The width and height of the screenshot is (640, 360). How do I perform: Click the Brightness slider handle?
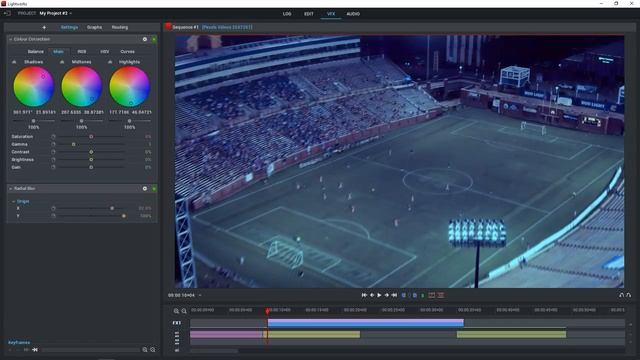[91, 160]
